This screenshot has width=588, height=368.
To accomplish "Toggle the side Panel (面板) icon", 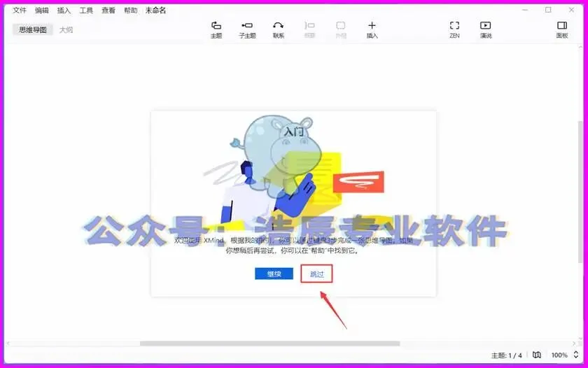I will [561, 29].
